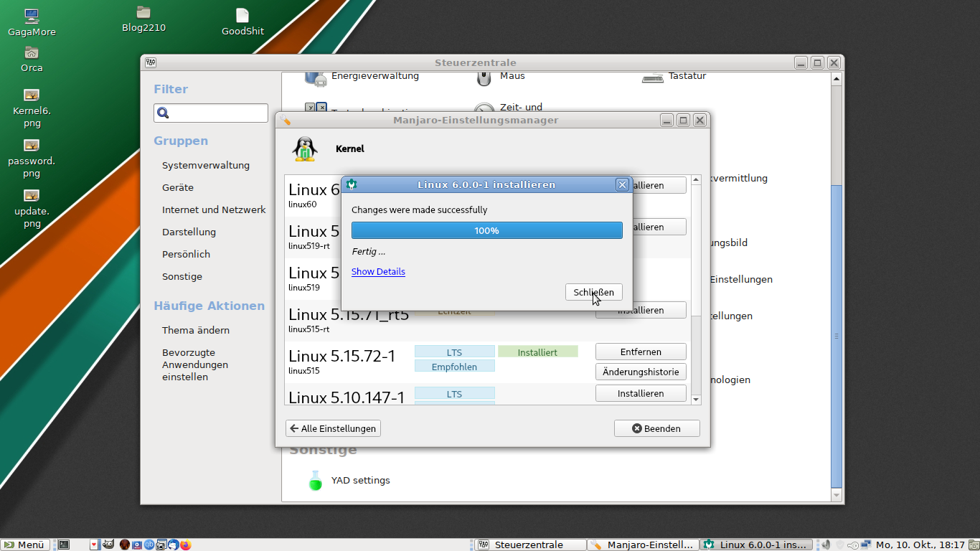Switch to Linux 6.0.0-1 ins... taskbar entry
This screenshot has width=980, height=551.
(756, 545)
